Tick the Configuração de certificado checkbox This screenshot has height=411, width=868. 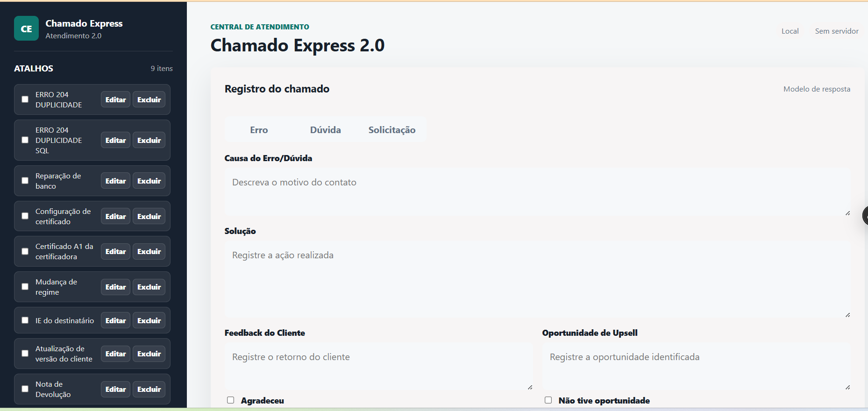[x=25, y=216]
